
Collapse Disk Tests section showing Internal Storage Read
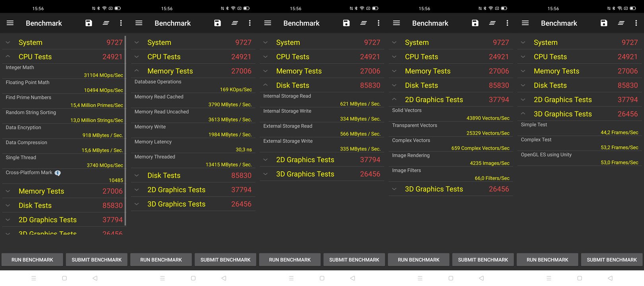point(322,85)
